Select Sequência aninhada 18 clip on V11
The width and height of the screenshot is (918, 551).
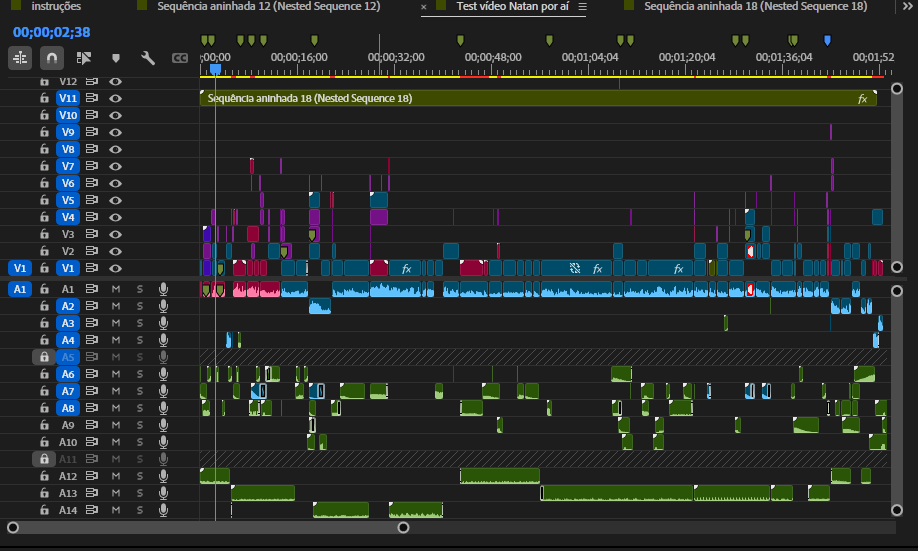538,98
